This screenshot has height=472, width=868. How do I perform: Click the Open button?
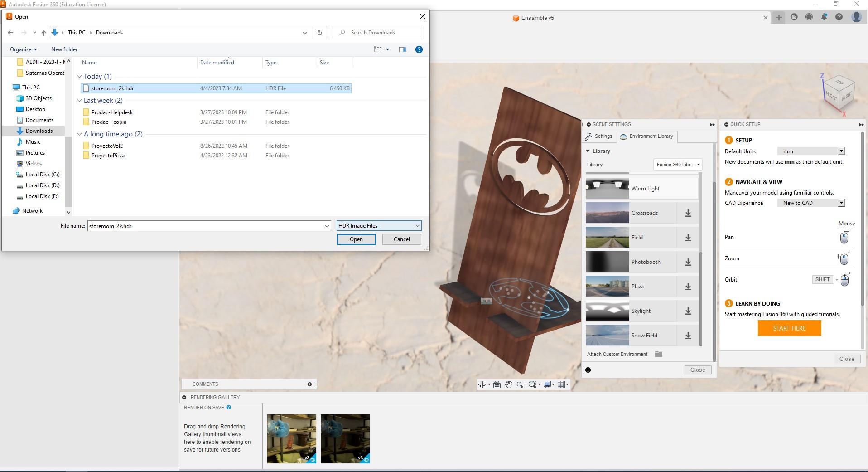click(x=356, y=239)
